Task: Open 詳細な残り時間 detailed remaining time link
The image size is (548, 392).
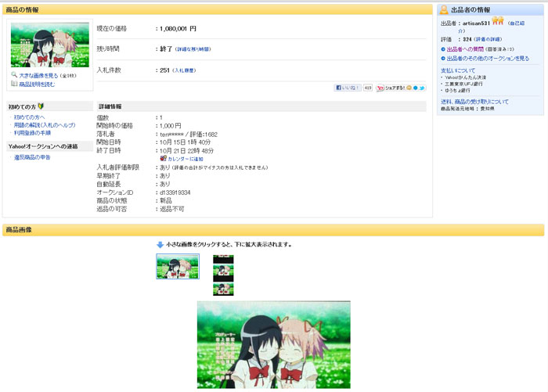Action: point(209,49)
